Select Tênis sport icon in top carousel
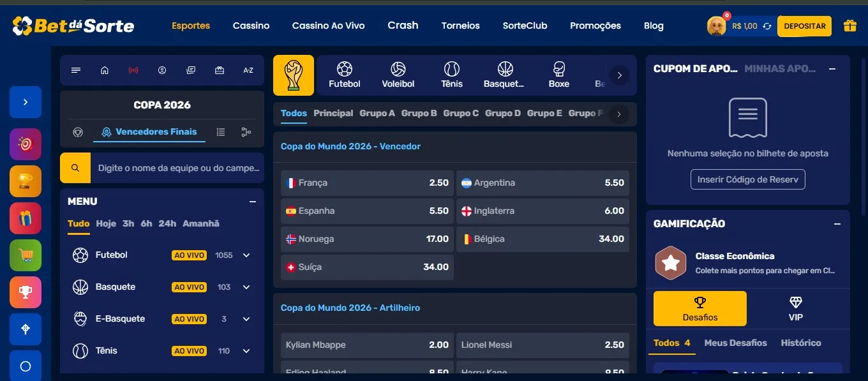This screenshot has height=381, width=868. click(x=452, y=75)
